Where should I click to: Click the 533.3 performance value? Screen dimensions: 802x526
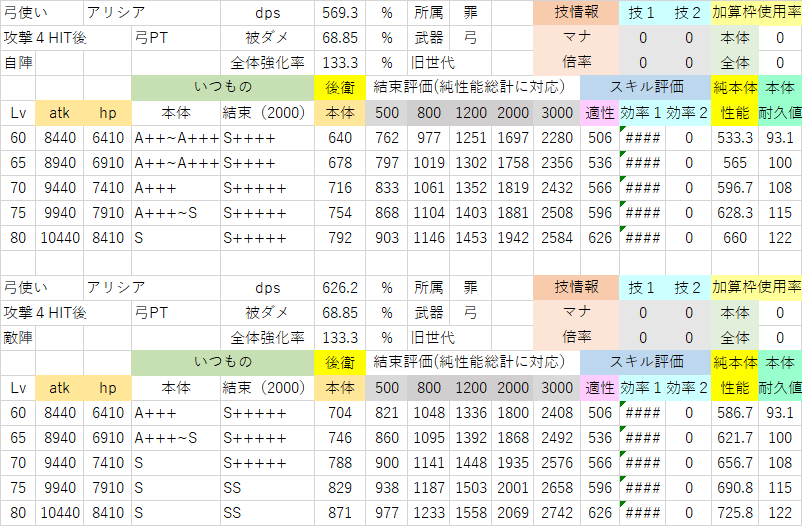coord(734,138)
